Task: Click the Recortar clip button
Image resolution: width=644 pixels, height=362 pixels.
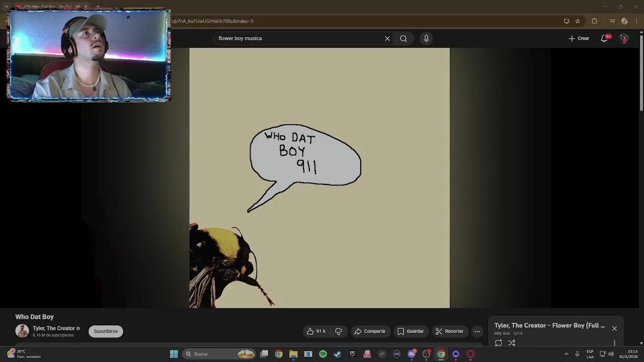Action: click(x=449, y=331)
